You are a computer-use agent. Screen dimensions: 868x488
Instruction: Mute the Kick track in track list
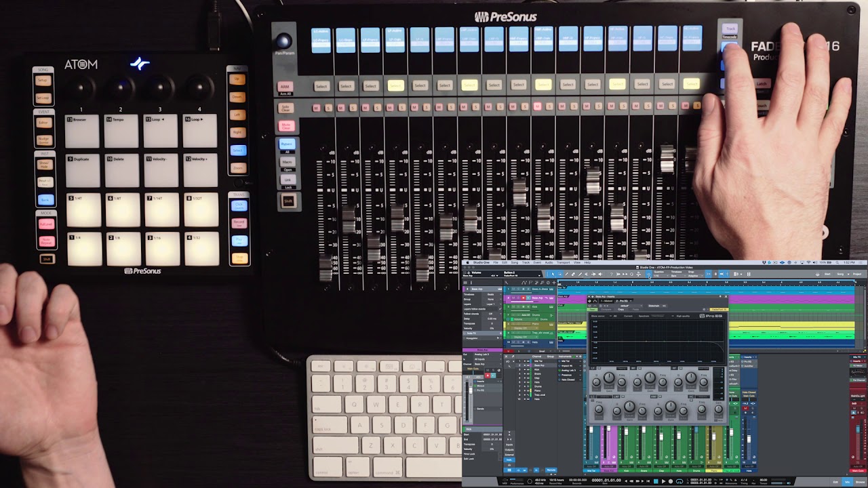pos(513,307)
